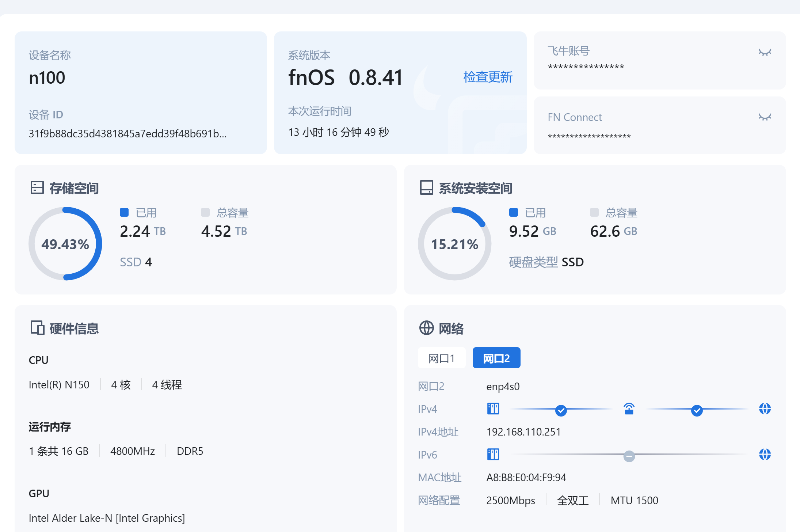
Task: Click the IPv4 row NAS device icon
Action: tap(493, 408)
